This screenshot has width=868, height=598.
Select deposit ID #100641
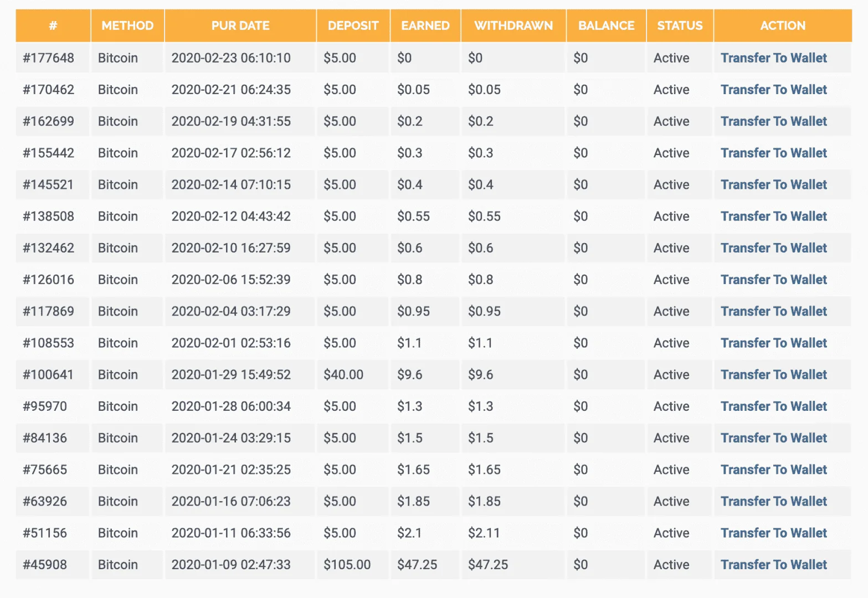pos(48,375)
